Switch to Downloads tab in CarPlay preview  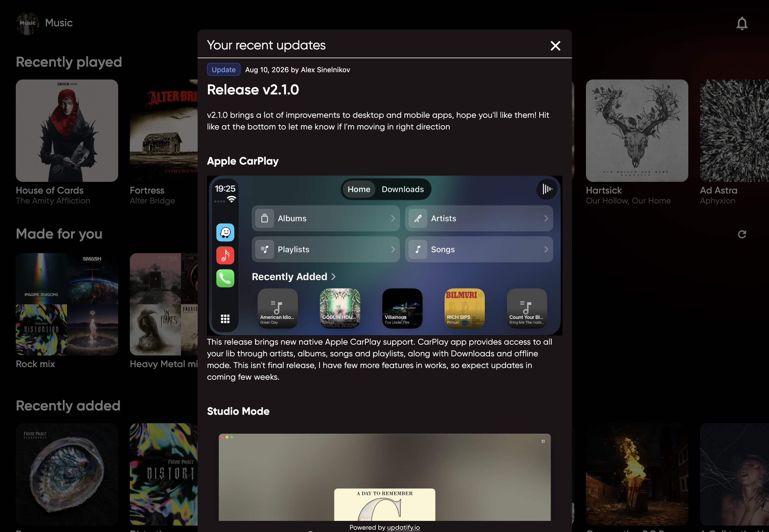pos(403,189)
